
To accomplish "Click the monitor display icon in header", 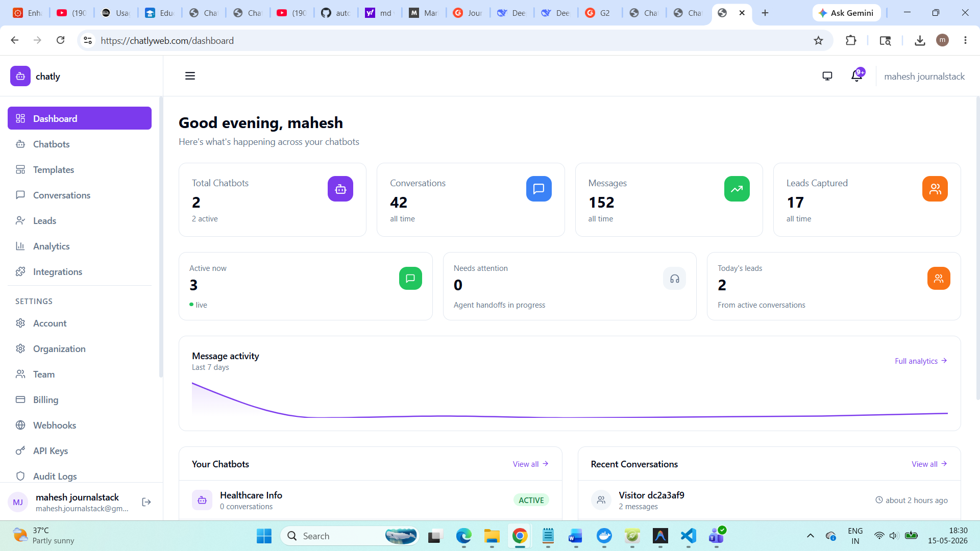I will 827,76.
